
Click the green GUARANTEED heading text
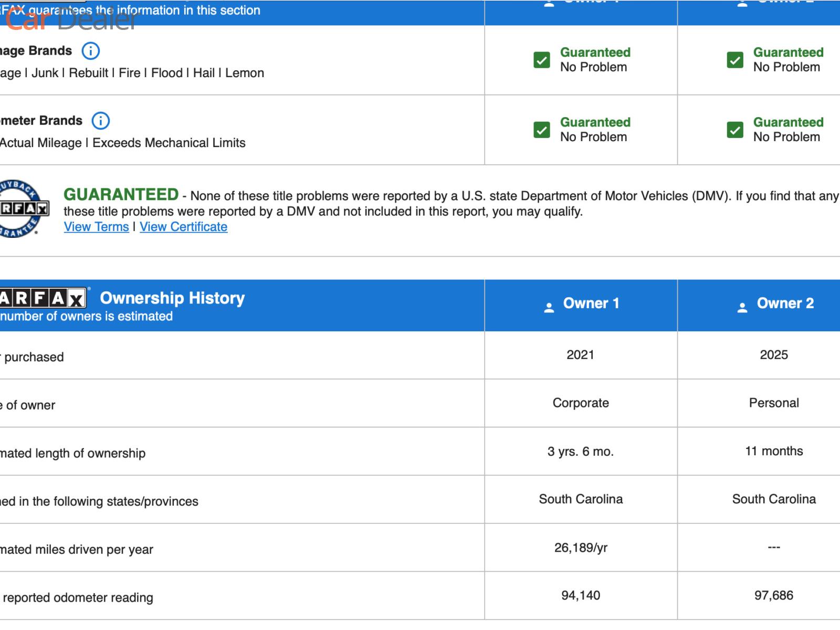click(x=121, y=195)
